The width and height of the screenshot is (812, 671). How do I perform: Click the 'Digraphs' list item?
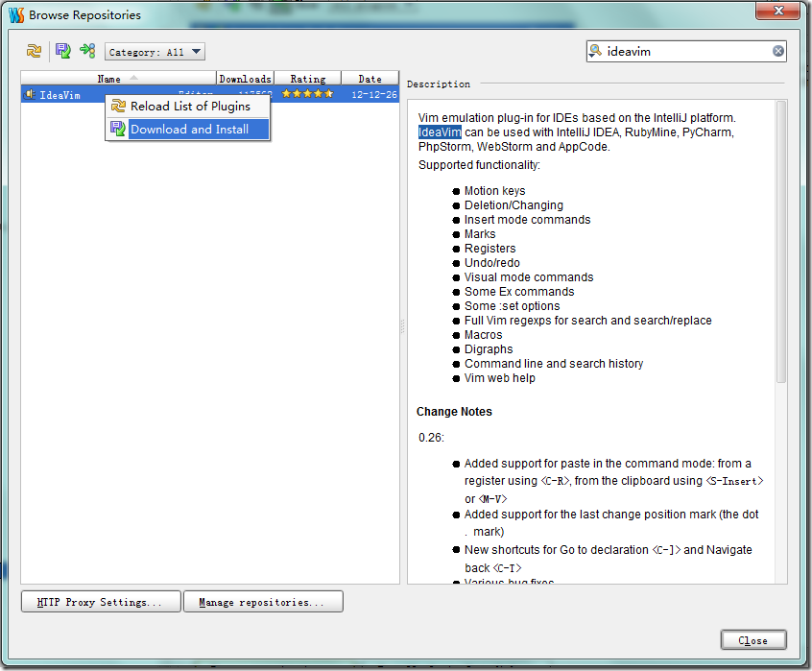click(x=489, y=349)
